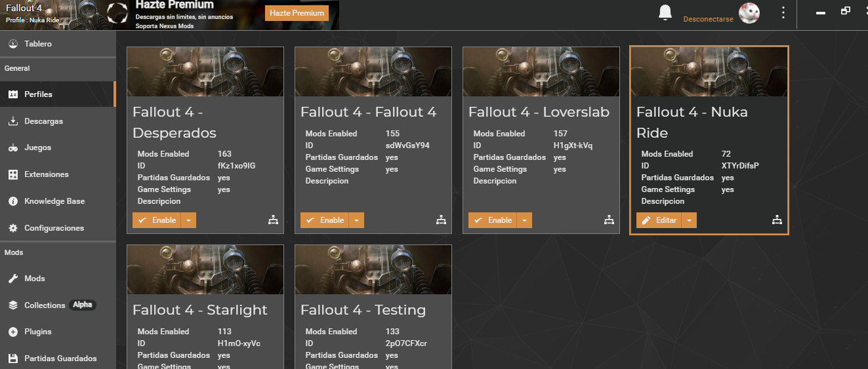Click the Knowledge Base info icon
868x369 pixels.
click(12, 201)
